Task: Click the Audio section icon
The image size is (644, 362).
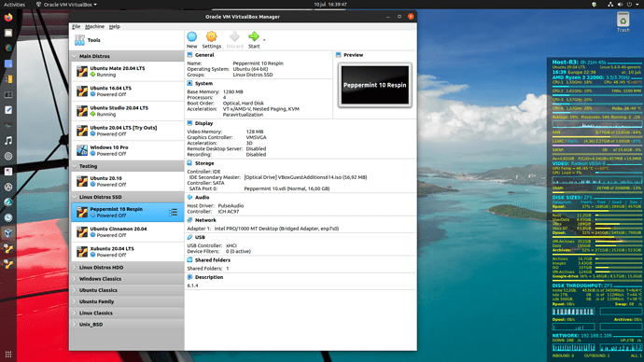Action: (189, 198)
